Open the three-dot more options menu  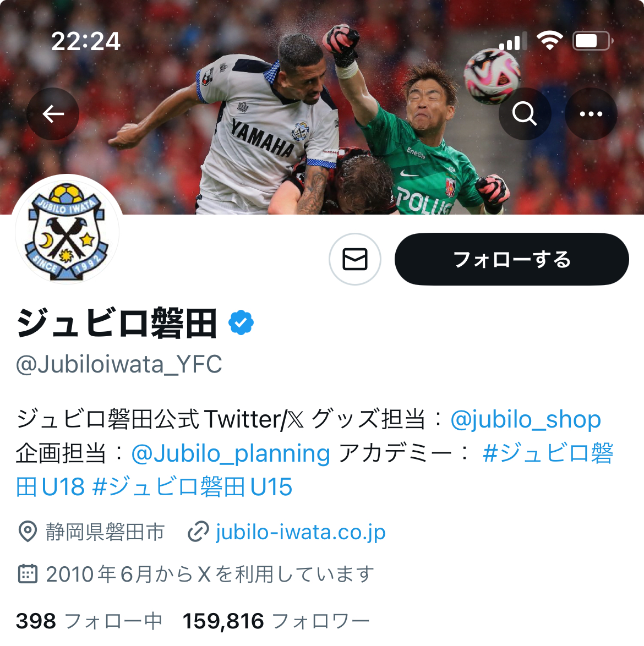coord(591,114)
